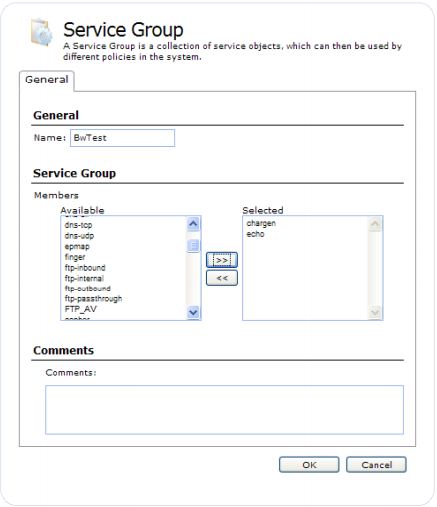Viewport: 437px width, 507px height.
Task: Add service with the >> button
Action: click(x=222, y=260)
